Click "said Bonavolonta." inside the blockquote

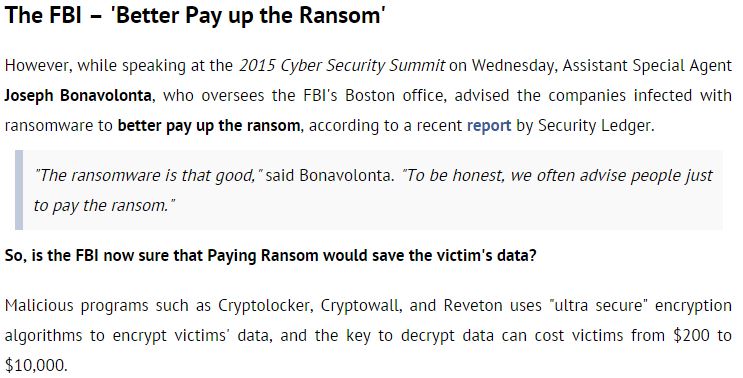point(330,176)
